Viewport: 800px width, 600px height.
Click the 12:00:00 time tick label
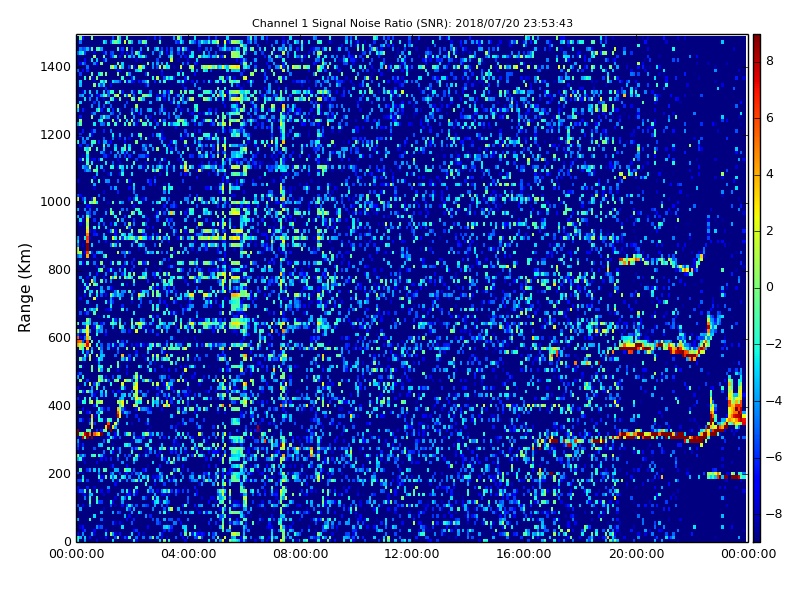412,554
